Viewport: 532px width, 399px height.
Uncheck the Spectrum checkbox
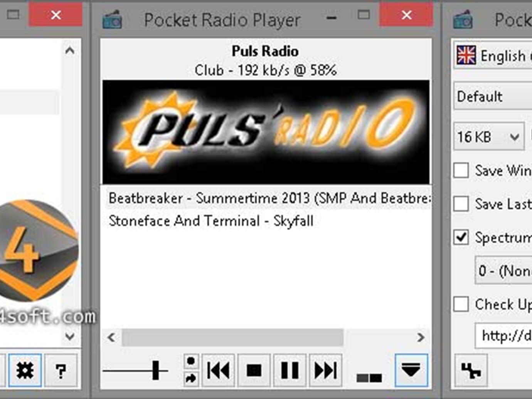461,237
